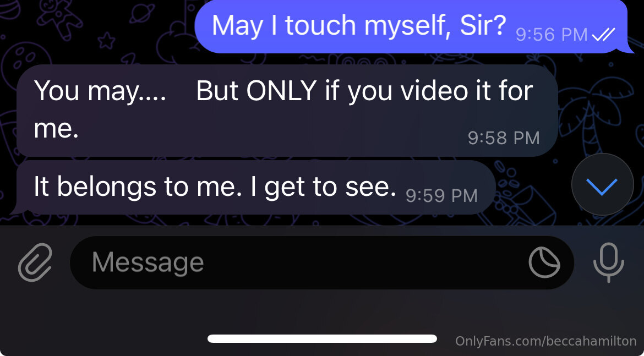This screenshot has width=644, height=356.
Task: Tap the 9:58 PM timestamp
Action: click(x=504, y=138)
